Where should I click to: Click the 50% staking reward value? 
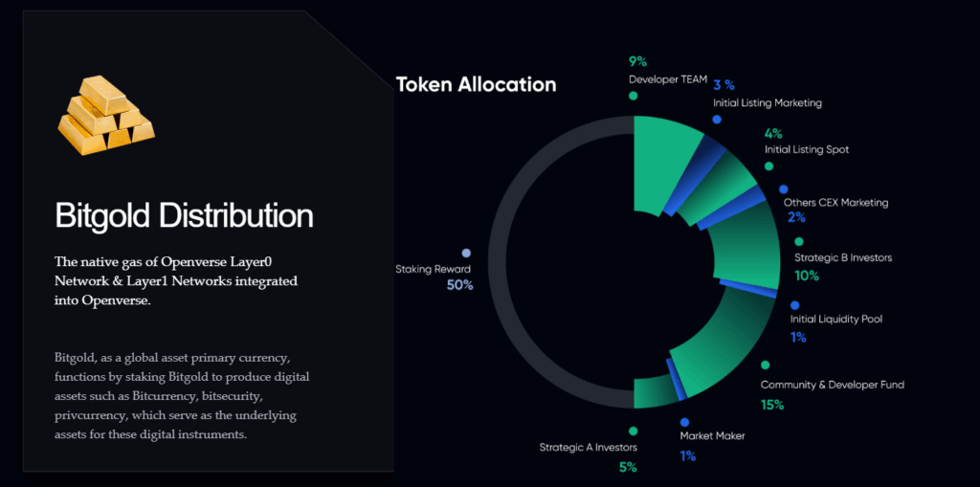point(459,285)
